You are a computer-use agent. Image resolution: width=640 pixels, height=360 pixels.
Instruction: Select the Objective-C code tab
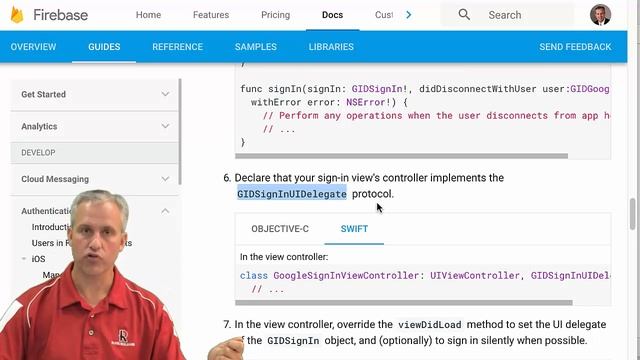pyautogui.click(x=280, y=229)
